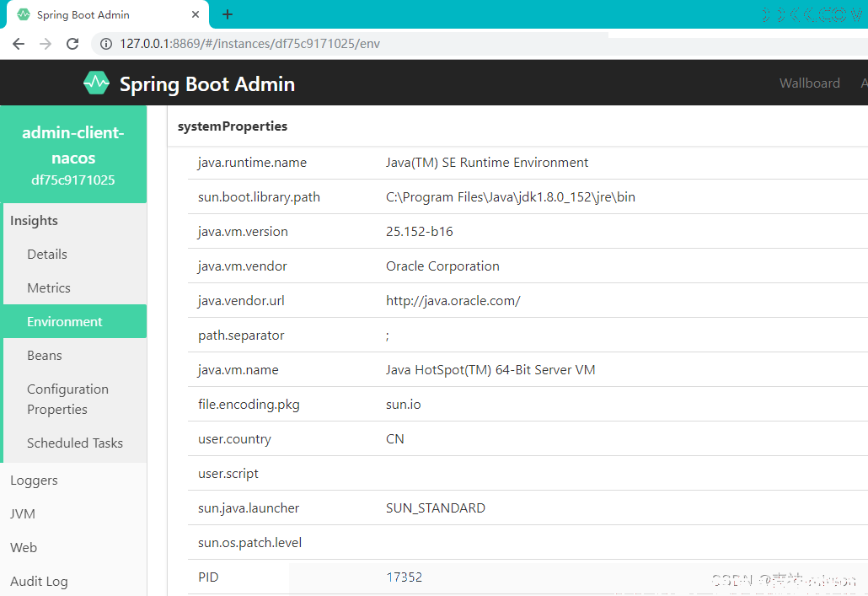This screenshot has height=596, width=868.
Task: Click the Spring Boot Admin logo icon
Action: click(x=96, y=83)
